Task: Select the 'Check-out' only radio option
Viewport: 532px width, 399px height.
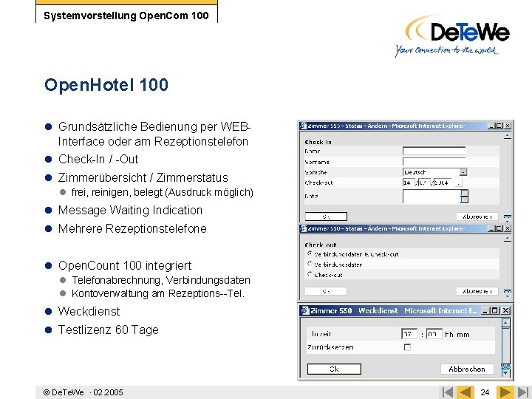Action: click(x=310, y=274)
